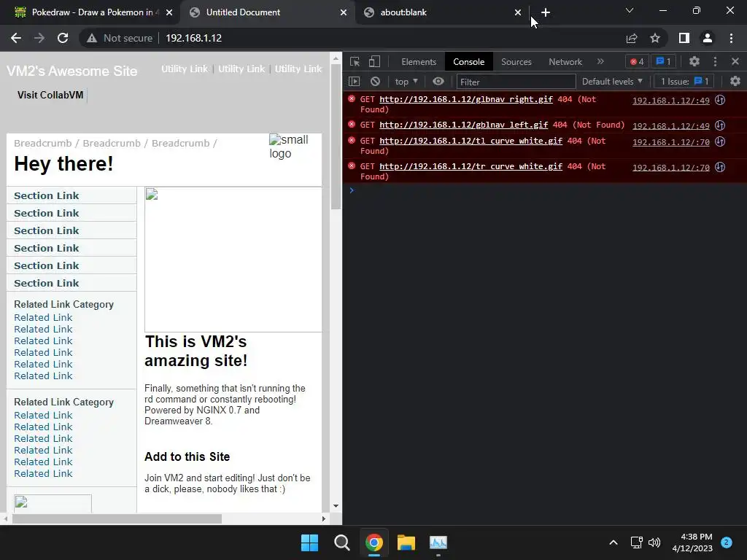
Task: Open the gblnav_left.gif error URL
Action: (x=463, y=125)
